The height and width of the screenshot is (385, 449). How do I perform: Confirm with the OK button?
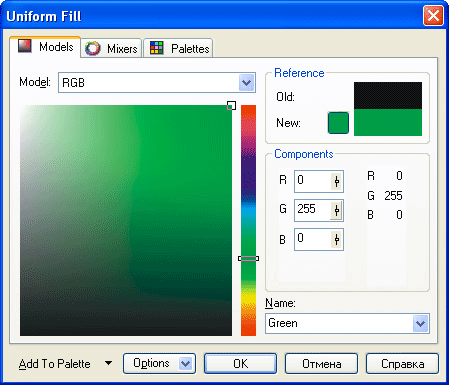pos(240,364)
